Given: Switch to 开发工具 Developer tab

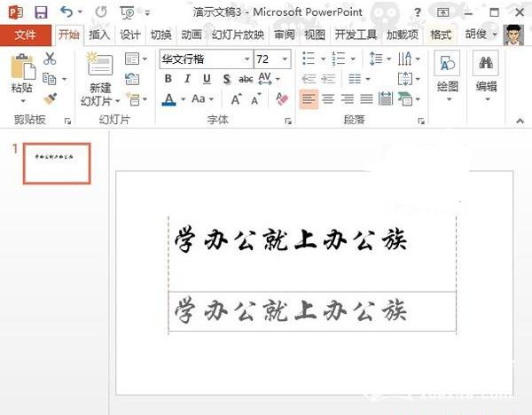Looking at the screenshot, I should click(356, 35).
